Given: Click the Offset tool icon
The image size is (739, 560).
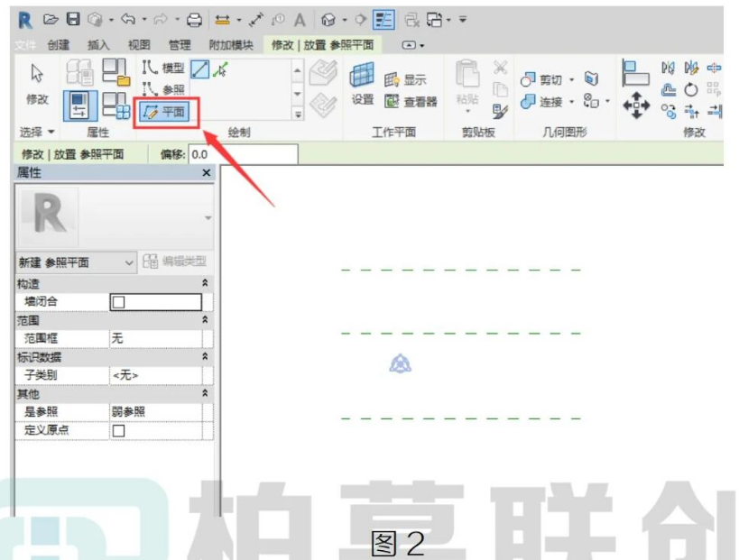Looking at the screenshot, I should [x=668, y=89].
